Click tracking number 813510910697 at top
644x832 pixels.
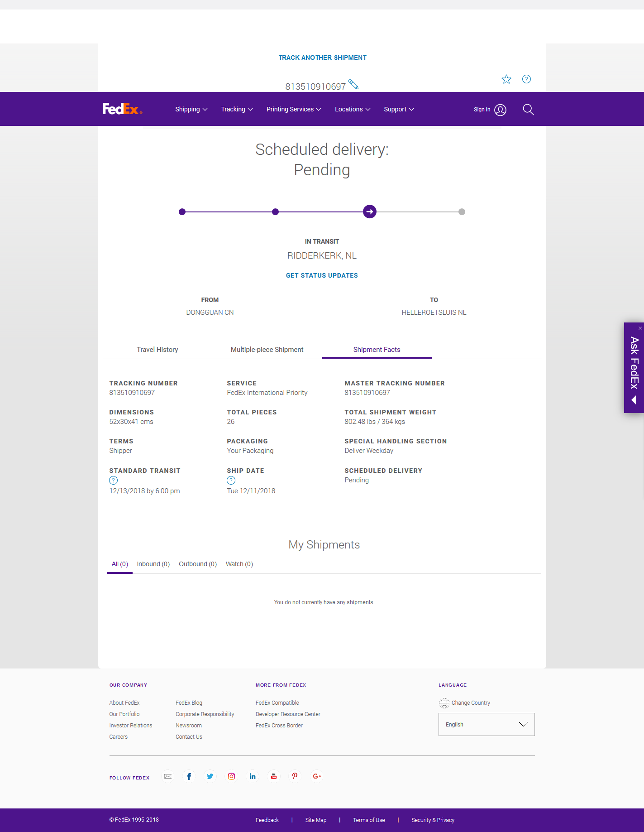pyautogui.click(x=315, y=87)
